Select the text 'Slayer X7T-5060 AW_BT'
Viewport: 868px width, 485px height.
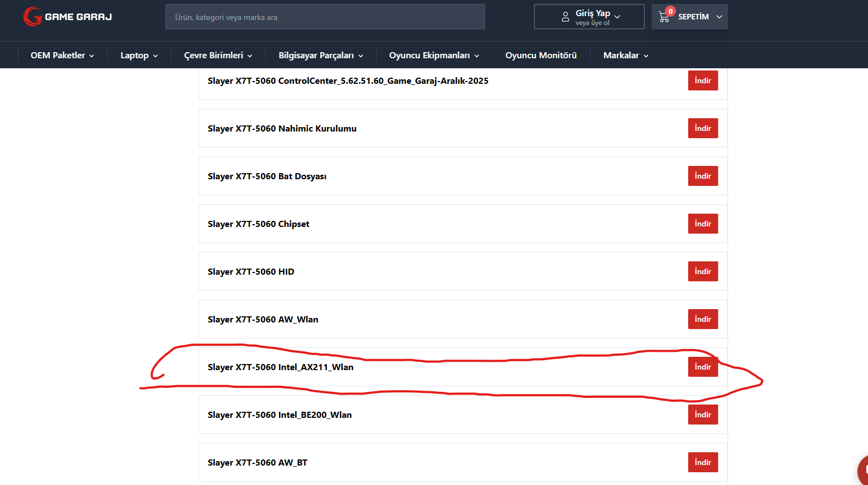pyautogui.click(x=258, y=462)
